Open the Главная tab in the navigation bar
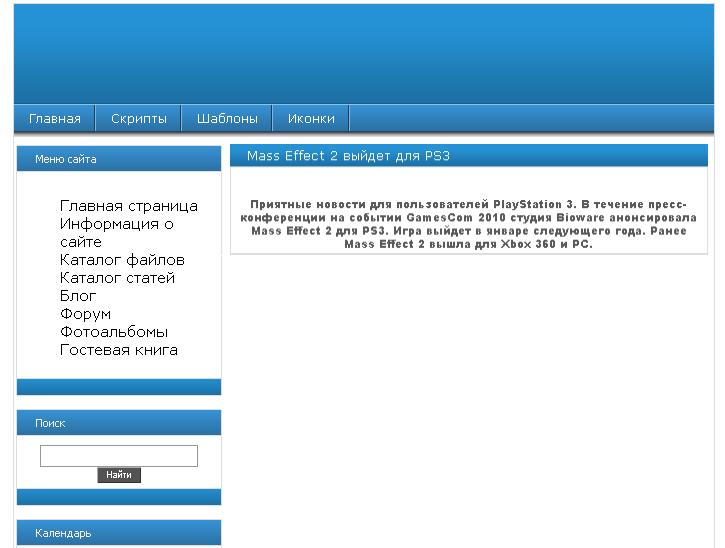Viewport: 725px width, 548px height. (54, 119)
